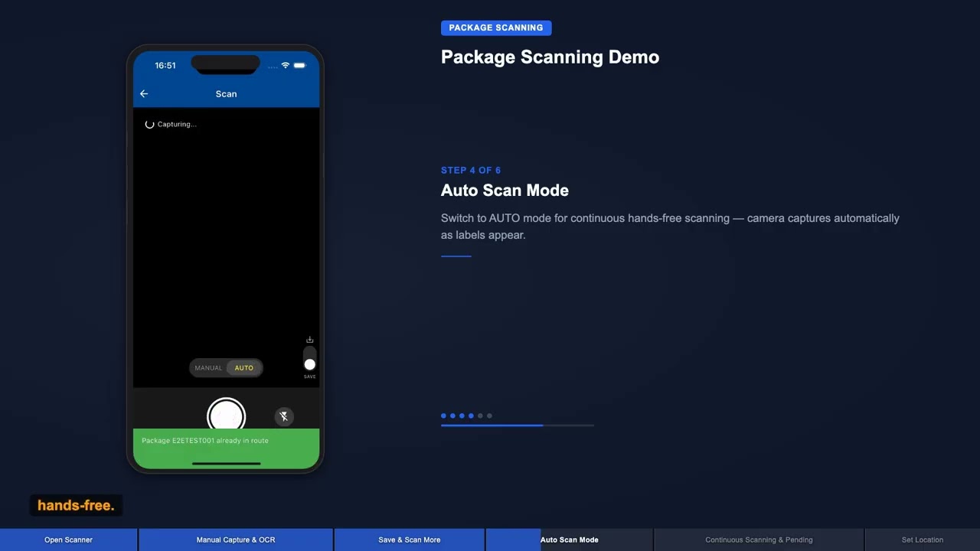Click the 16:51 clock in status bar
This screenshot has width=980, height=551.
click(165, 65)
